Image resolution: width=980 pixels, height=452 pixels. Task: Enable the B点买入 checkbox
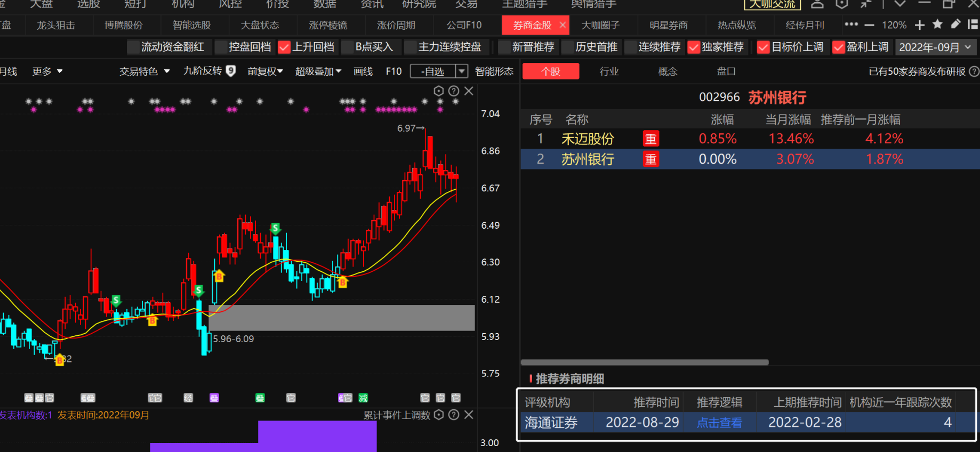347,47
